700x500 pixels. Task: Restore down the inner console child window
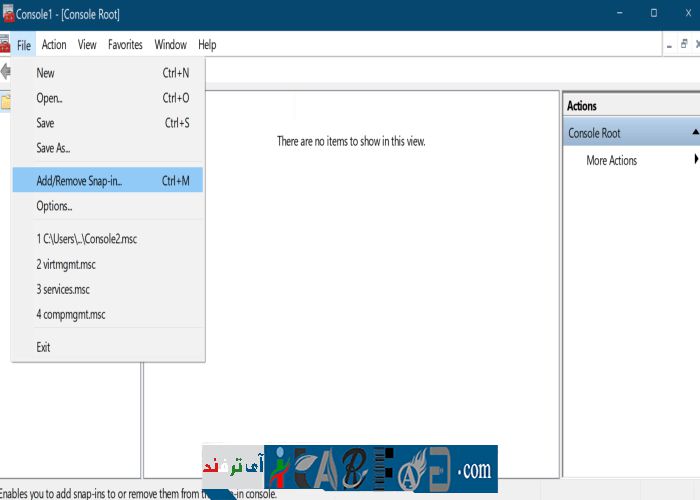pyautogui.click(x=683, y=45)
